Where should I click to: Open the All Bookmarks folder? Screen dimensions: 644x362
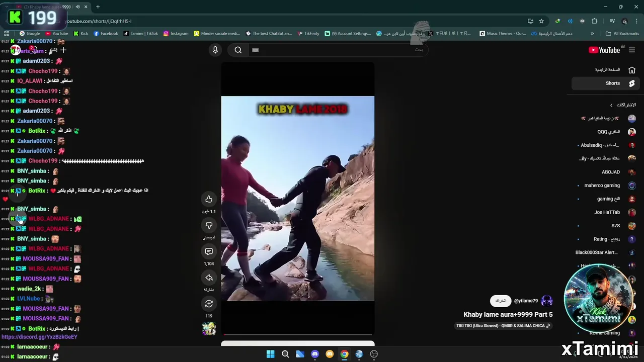[622, 34]
